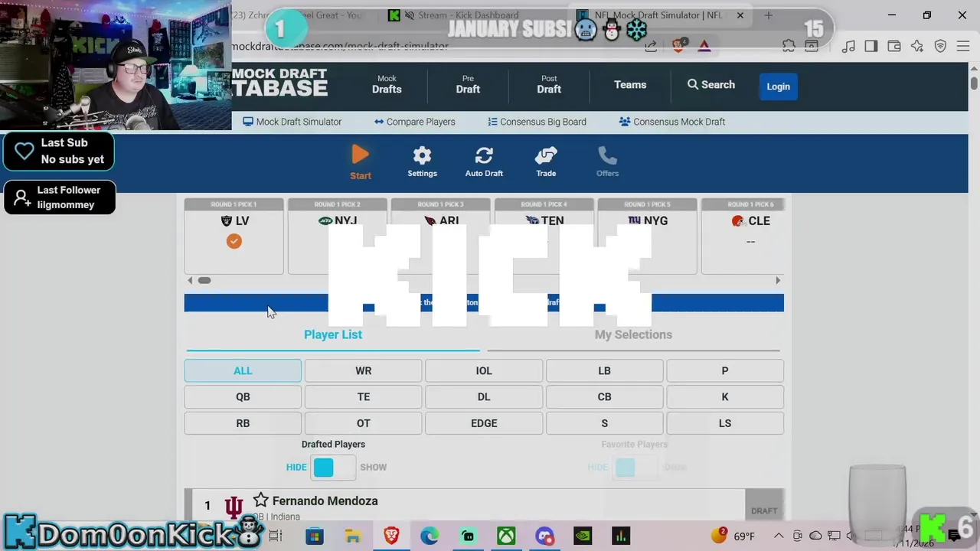This screenshot has height=551, width=980.
Task: Switch to the My Selections tab
Action: [x=633, y=334]
